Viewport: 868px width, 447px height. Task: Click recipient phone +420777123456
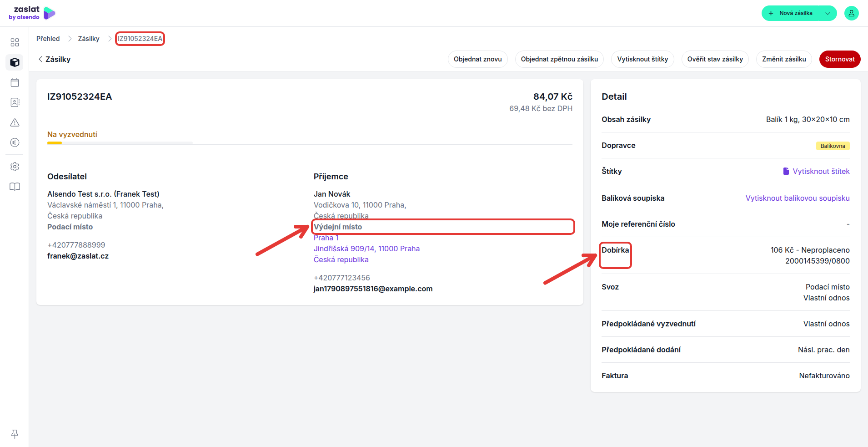[342, 278]
